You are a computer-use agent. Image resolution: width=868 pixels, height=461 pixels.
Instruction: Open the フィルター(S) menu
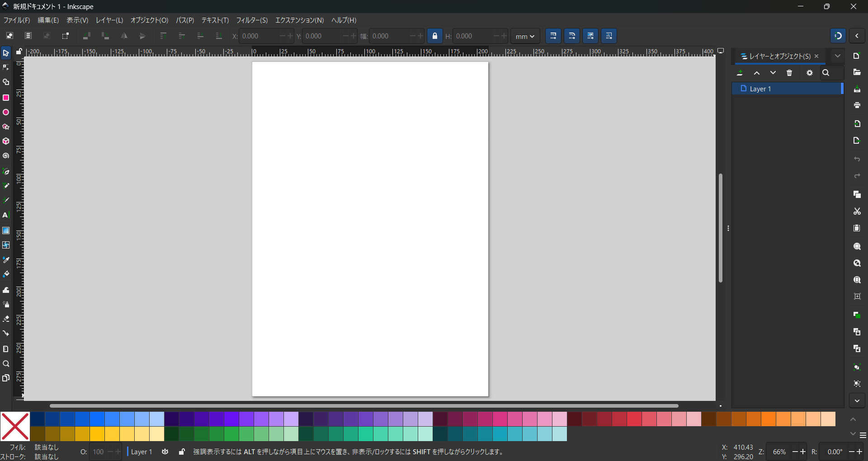(x=252, y=20)
